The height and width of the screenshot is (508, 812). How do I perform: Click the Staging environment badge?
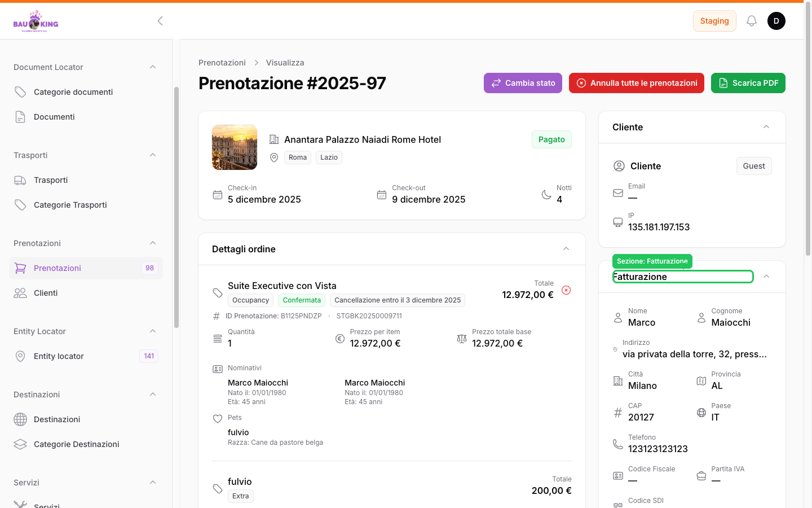tap(714, 21)
